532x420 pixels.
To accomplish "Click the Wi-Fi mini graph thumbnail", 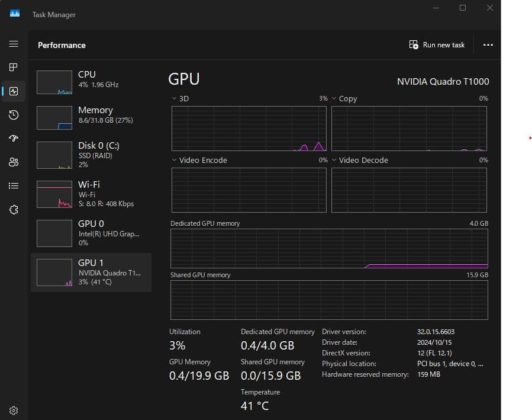I will coord(54,194).
